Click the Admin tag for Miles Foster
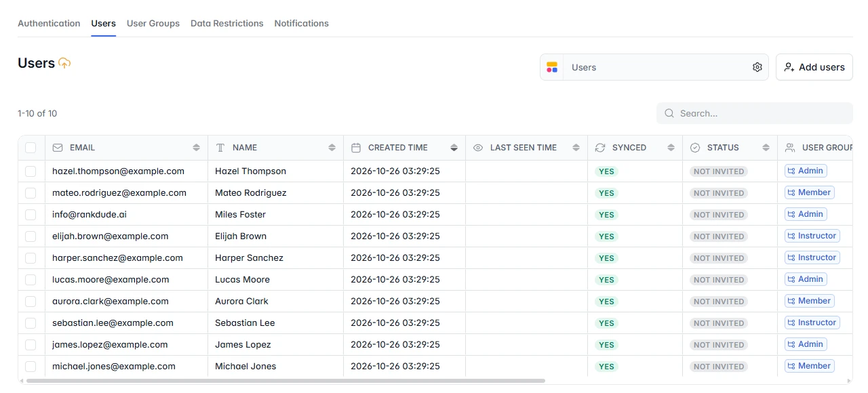Screen dimensions: 868x393 point(806,214)
